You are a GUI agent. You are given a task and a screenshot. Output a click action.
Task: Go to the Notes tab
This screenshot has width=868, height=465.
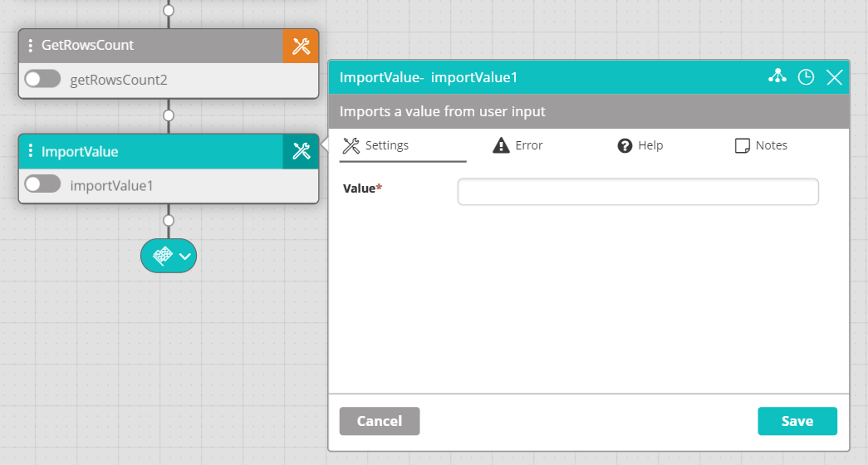click(x=761, y=145)
